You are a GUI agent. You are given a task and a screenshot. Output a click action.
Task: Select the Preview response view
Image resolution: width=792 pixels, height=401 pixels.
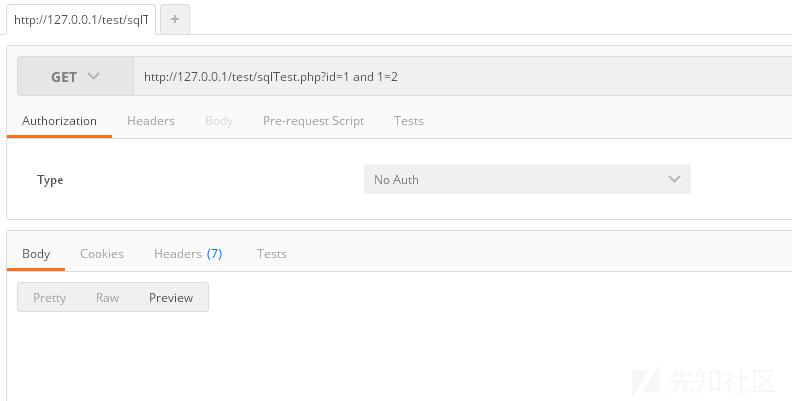(171, 298)
